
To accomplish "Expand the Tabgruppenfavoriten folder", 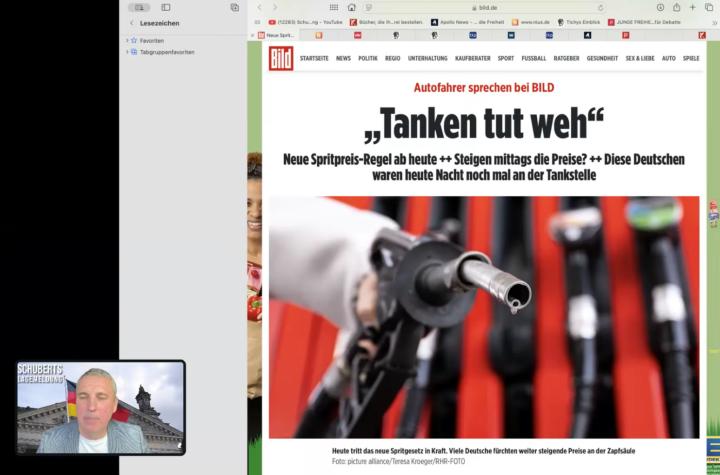I will (x=127, y=52).
